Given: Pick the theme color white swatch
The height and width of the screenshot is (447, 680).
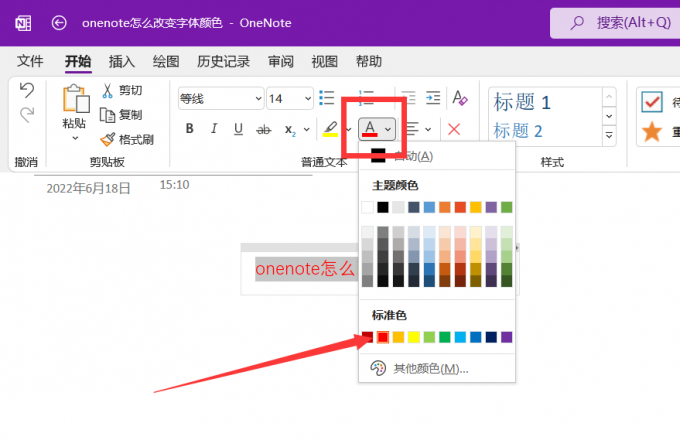Looking at the screenshot, I should (367, 207).
